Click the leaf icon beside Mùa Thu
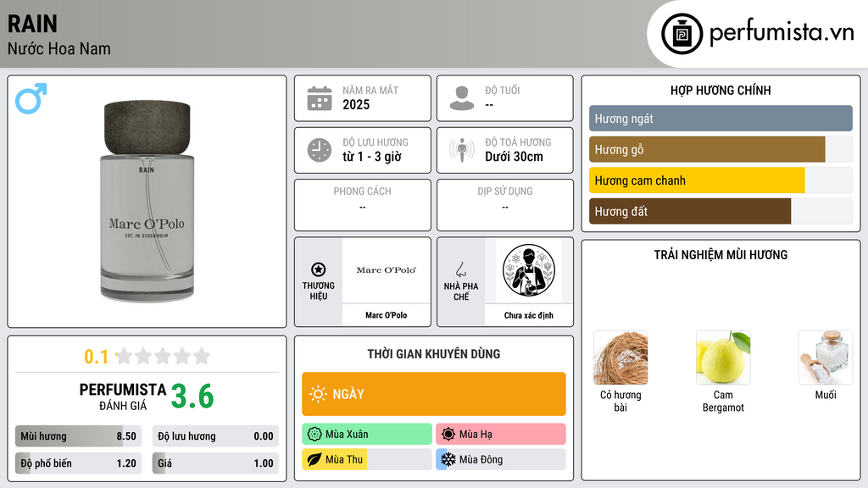Screen dimensions: 868x488 (314, 459)
